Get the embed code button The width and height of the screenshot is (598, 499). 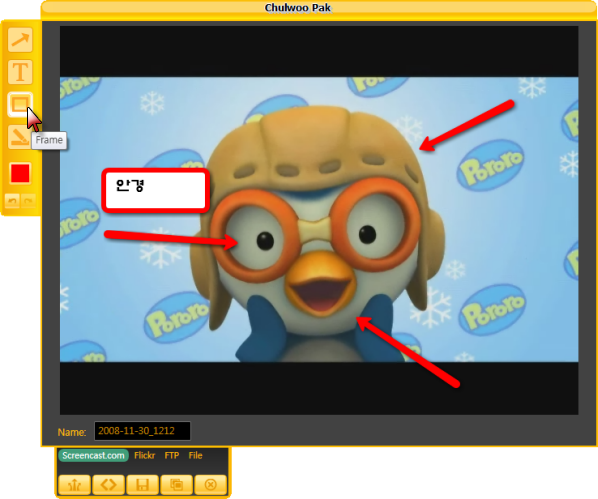109,485
